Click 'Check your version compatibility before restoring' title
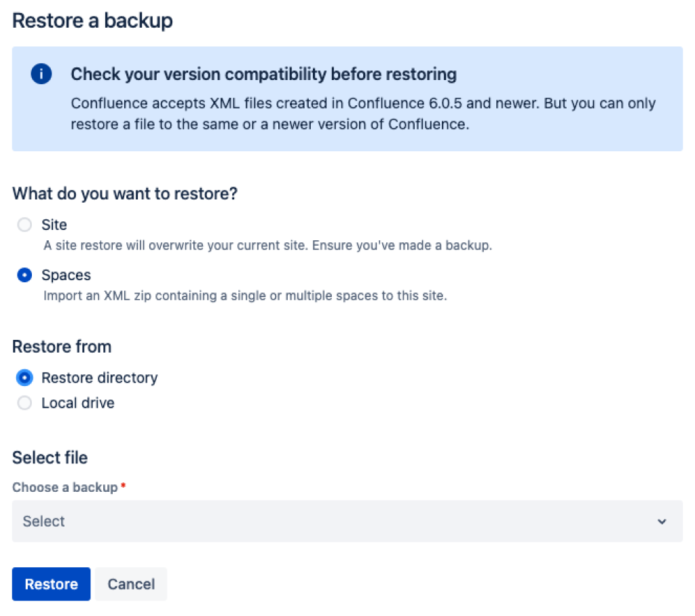Image resolution: width=695 pixels, height=616 pixels. [x=264, y=74]
